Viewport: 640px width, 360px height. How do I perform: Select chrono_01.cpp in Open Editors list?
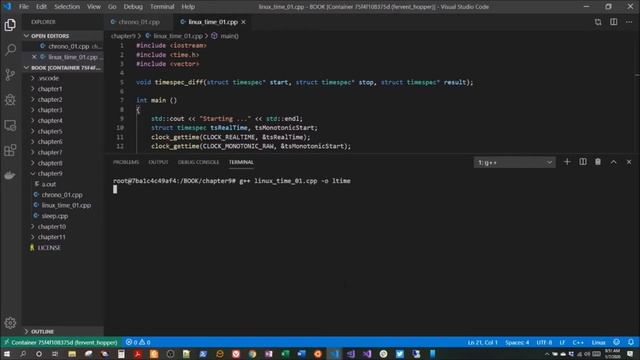(x=69, y=47)
